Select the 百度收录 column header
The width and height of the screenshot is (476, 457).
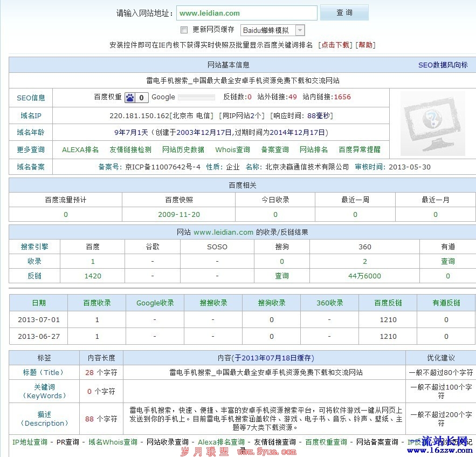point(97,303)
